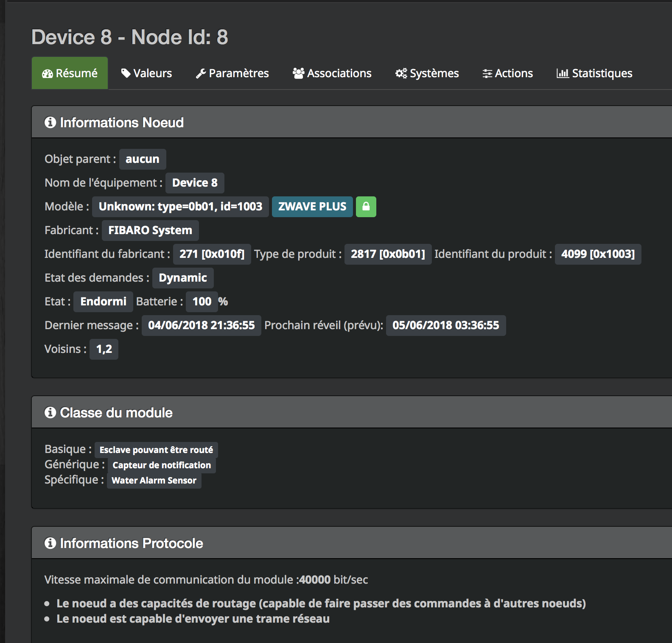Click the 'Informations Noeud' panel header

pos(352,122)
